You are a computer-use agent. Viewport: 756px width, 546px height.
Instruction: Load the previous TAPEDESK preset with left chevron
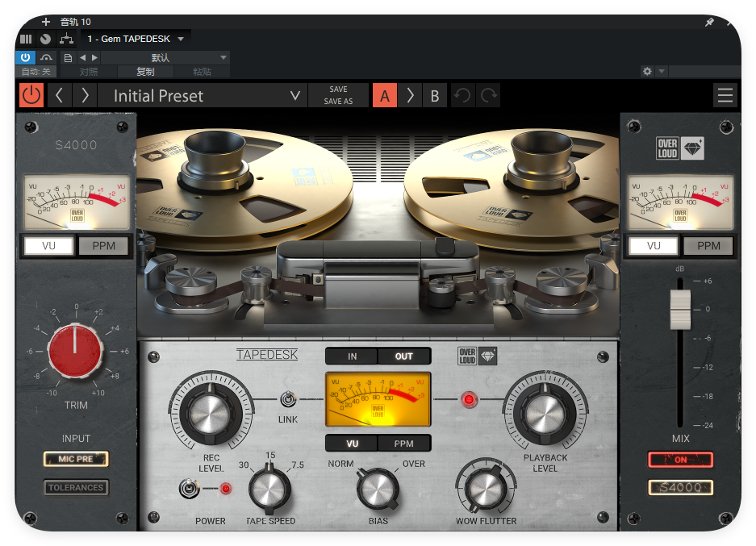[60, 95]
